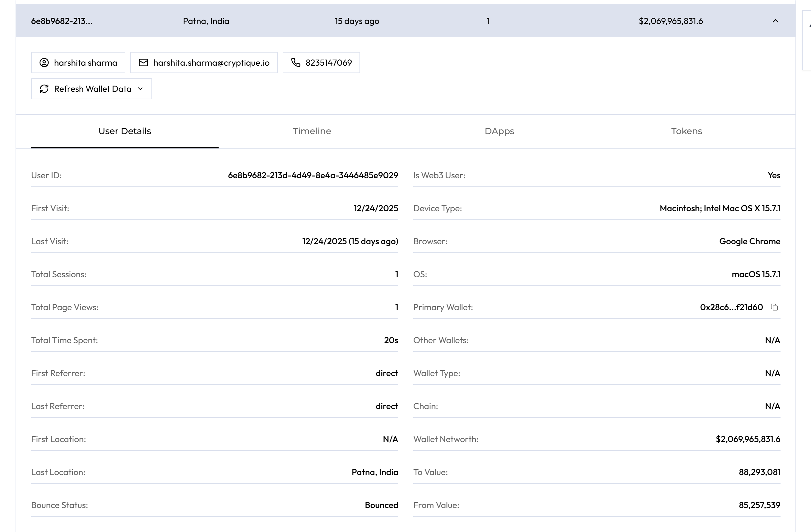
Task: Copy the primary wallet address using copy icon
Action: point(775,307)
